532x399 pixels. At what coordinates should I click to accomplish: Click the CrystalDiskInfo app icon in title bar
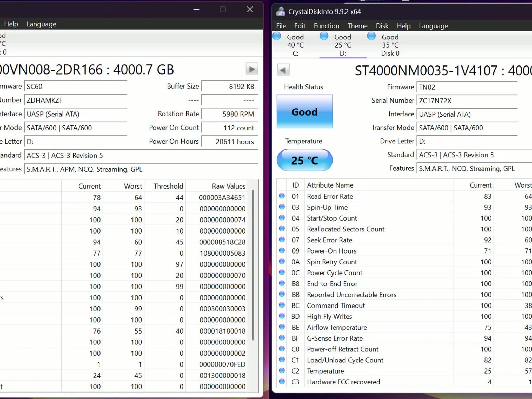pyautogui.click(x=281, y=11)
